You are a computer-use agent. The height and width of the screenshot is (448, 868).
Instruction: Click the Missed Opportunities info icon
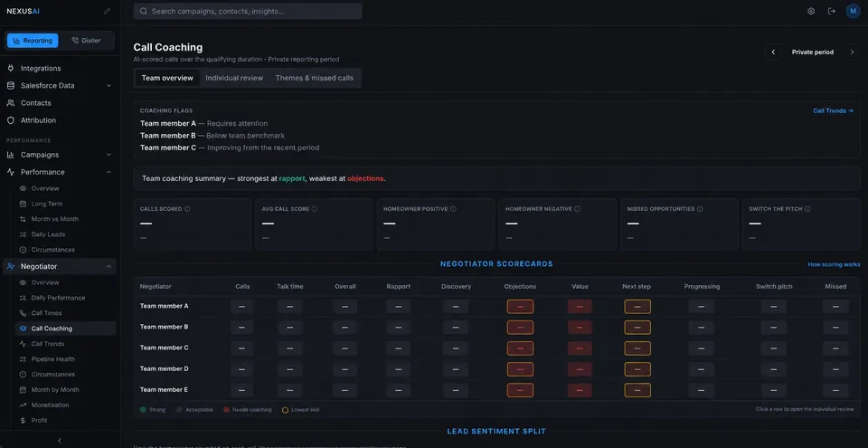click(x=700, y=209)
